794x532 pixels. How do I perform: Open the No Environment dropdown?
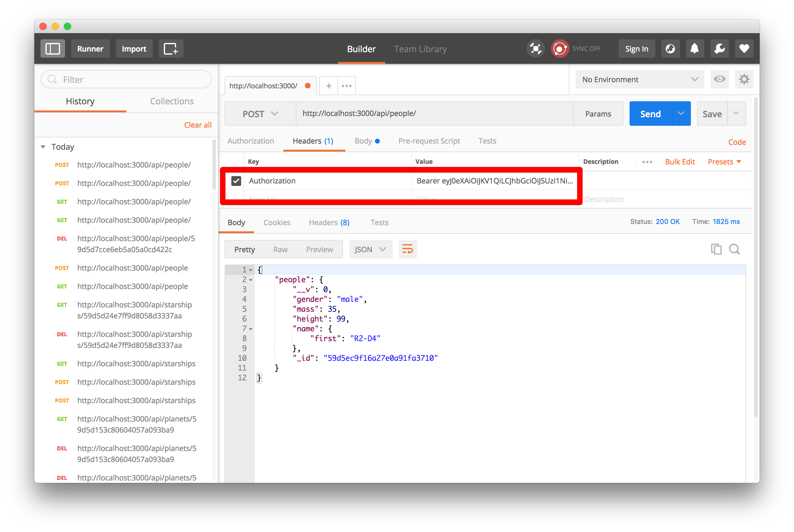[x=640, y=79]
